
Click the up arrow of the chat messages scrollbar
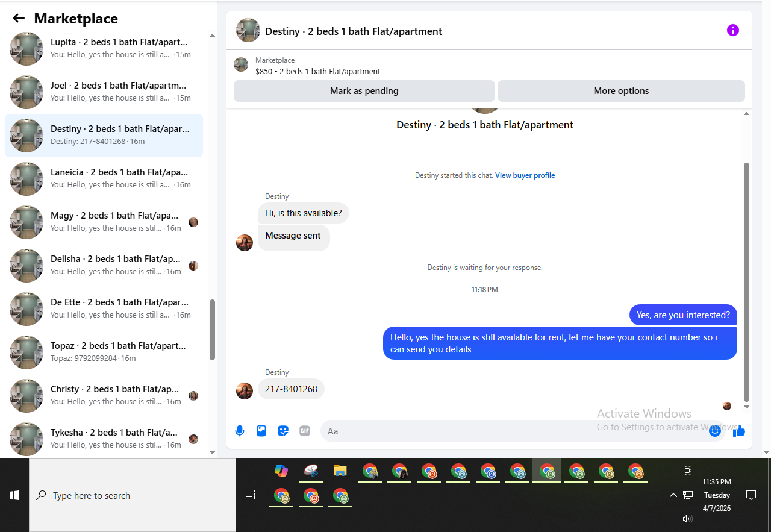point(747,114)
